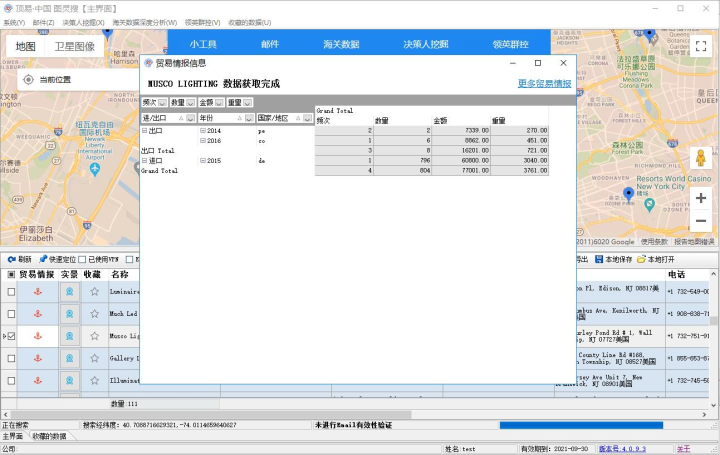This screenshot has height=455, width=720.
Task: Click the blue search progress bar
Action: pyautogui.click(x=581, y=425)
